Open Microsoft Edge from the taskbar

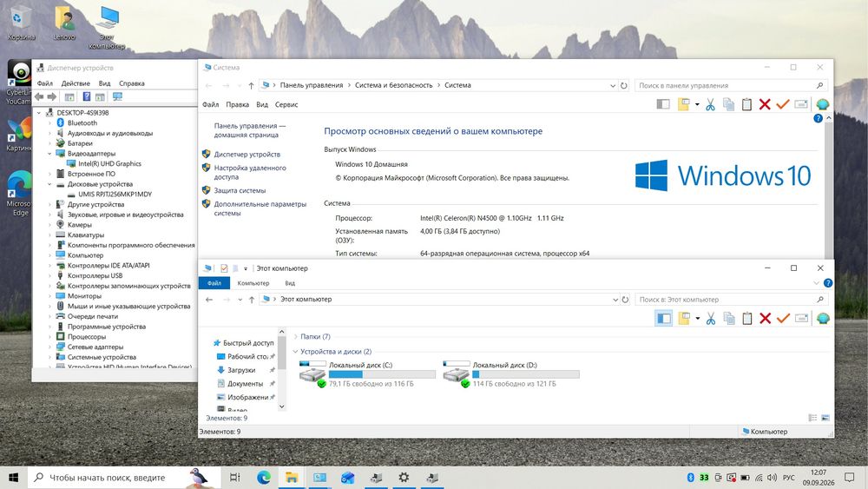click(264, 478)
